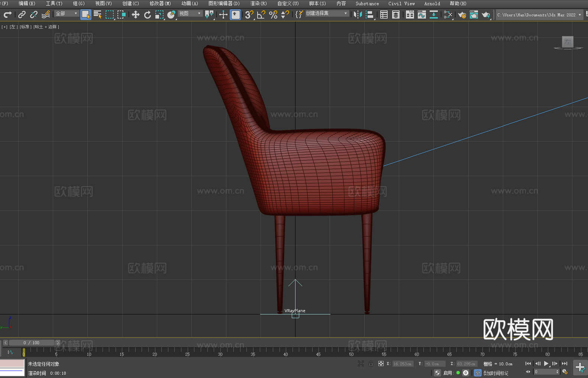Click the ViewCube left face
The width and height of the screenshot is (588, 378).
[x=568, y=42]
